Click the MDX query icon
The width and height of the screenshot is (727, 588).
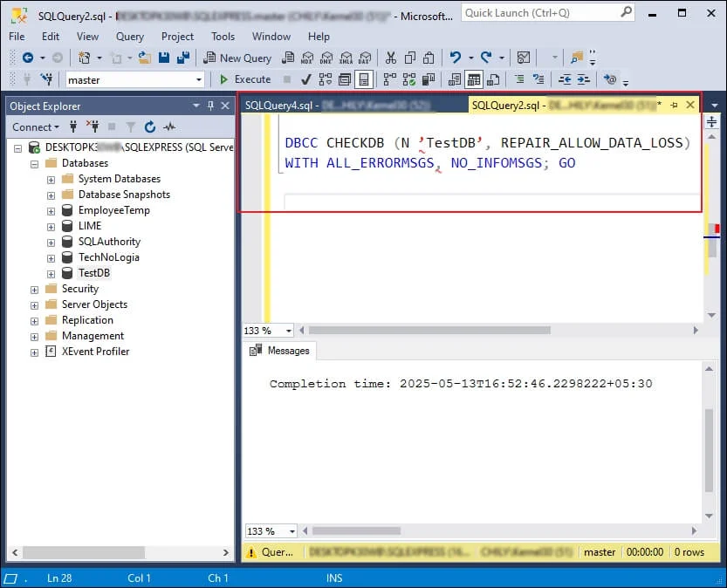(307, 58)
